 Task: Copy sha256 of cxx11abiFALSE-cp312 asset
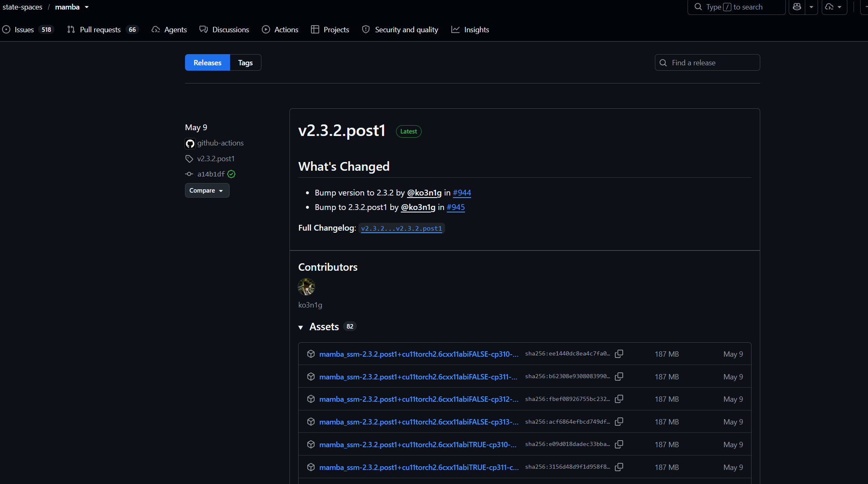tap(619, 399)
